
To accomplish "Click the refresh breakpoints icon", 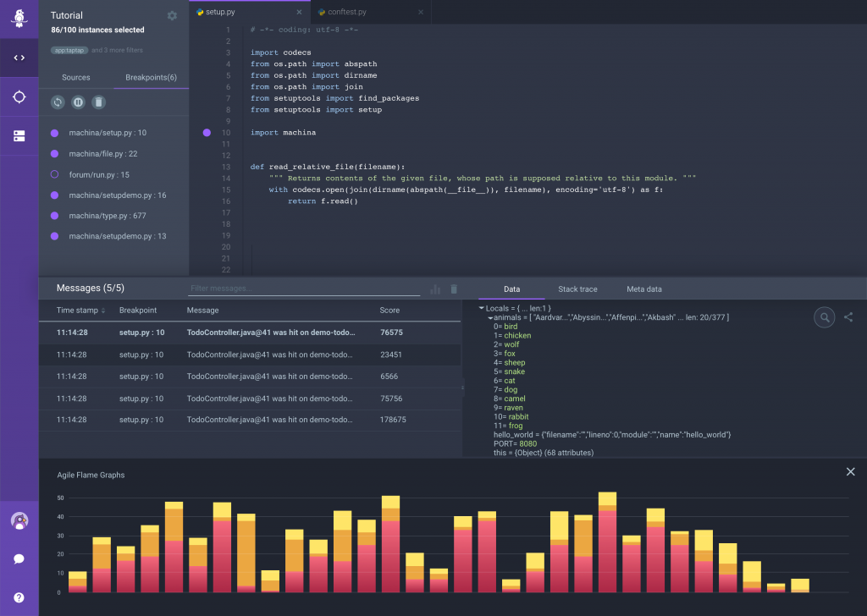I will (58, 102).
